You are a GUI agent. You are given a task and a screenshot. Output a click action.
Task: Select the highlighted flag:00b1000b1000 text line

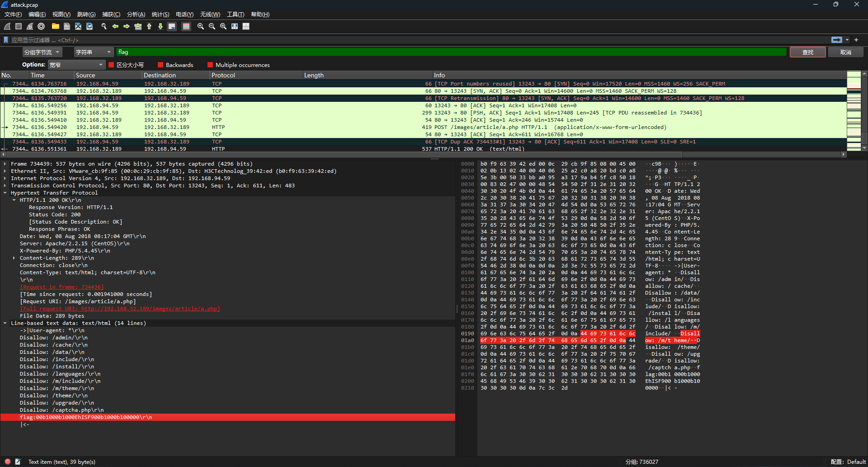228,417
